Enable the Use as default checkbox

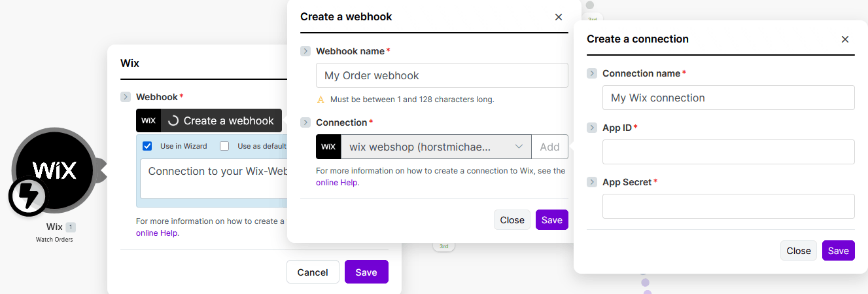coord(224,146)
